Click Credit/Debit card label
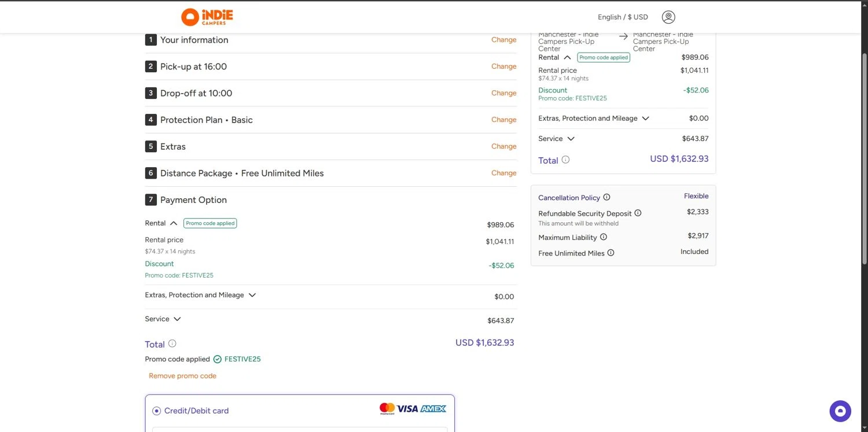The image size is (868, 432). coord(196,411)
